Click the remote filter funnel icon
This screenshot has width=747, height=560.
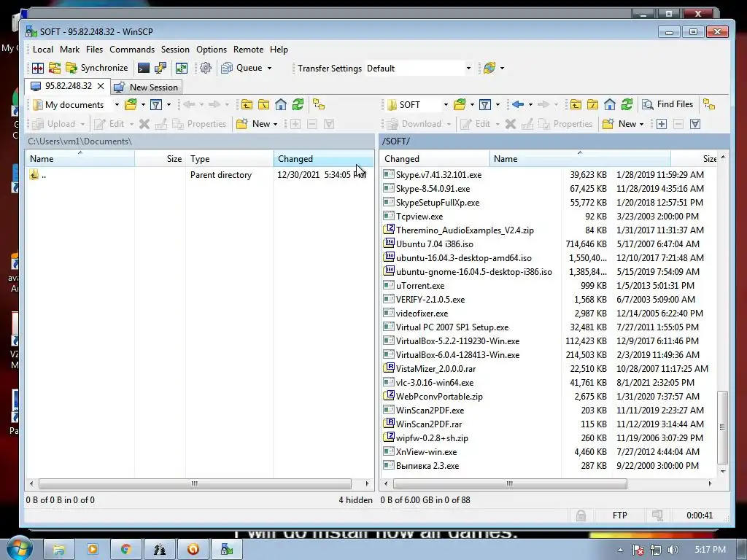485,105
